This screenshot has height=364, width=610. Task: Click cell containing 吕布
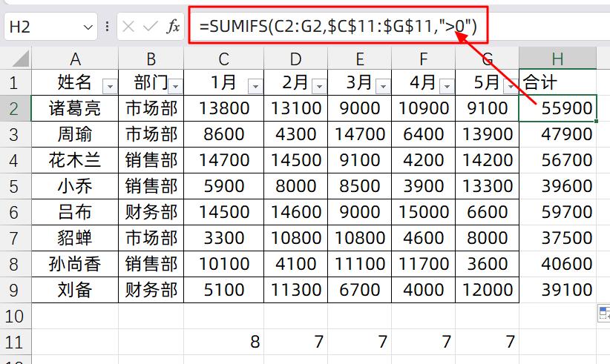pos(75,212)
